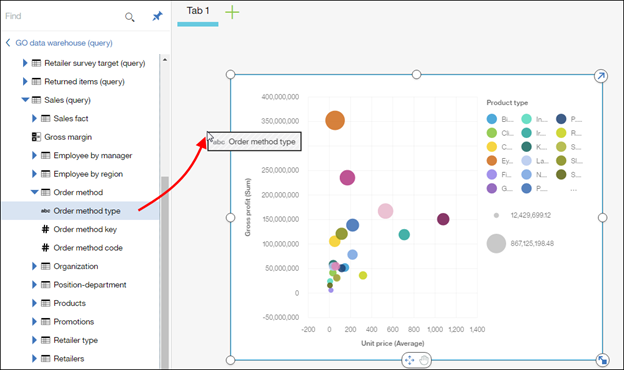Click table icon beside Promotions

coord(46,321)
